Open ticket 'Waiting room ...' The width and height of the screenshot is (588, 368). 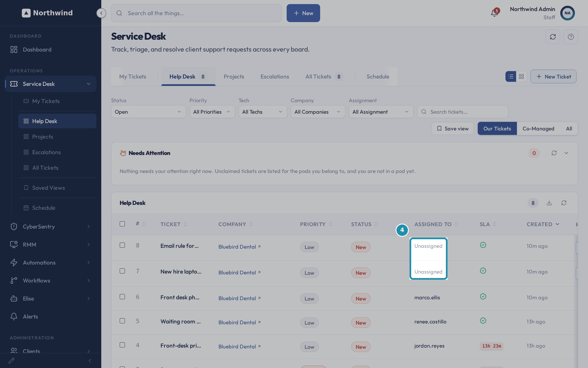[180, 322]
